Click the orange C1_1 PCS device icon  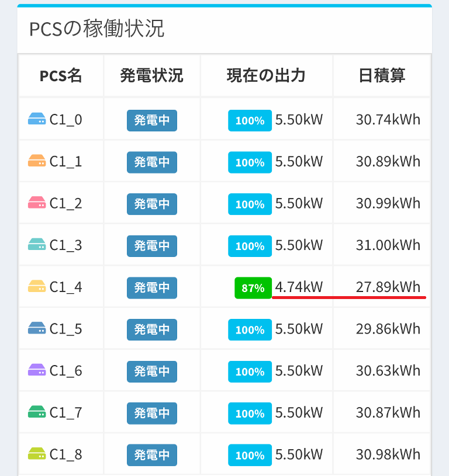click(x=37, y=161)
